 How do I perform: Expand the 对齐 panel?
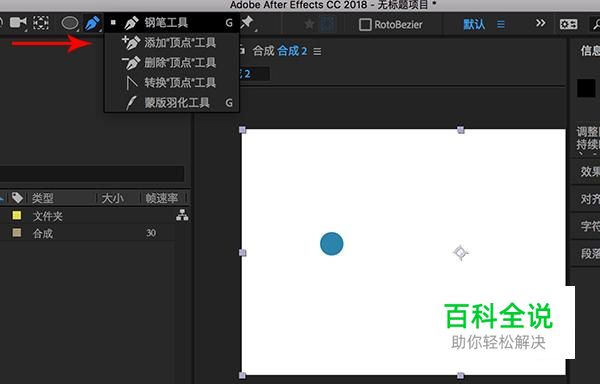[590, 199]
